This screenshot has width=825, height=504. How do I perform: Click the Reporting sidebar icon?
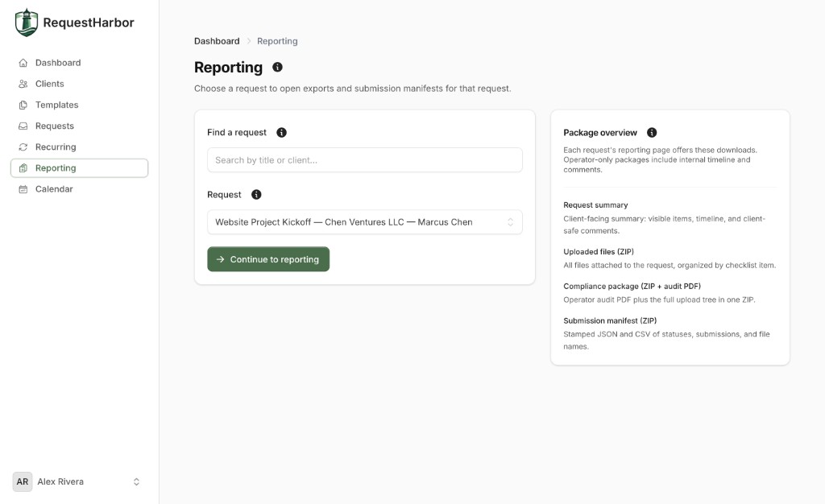click(x=23, y=167)
